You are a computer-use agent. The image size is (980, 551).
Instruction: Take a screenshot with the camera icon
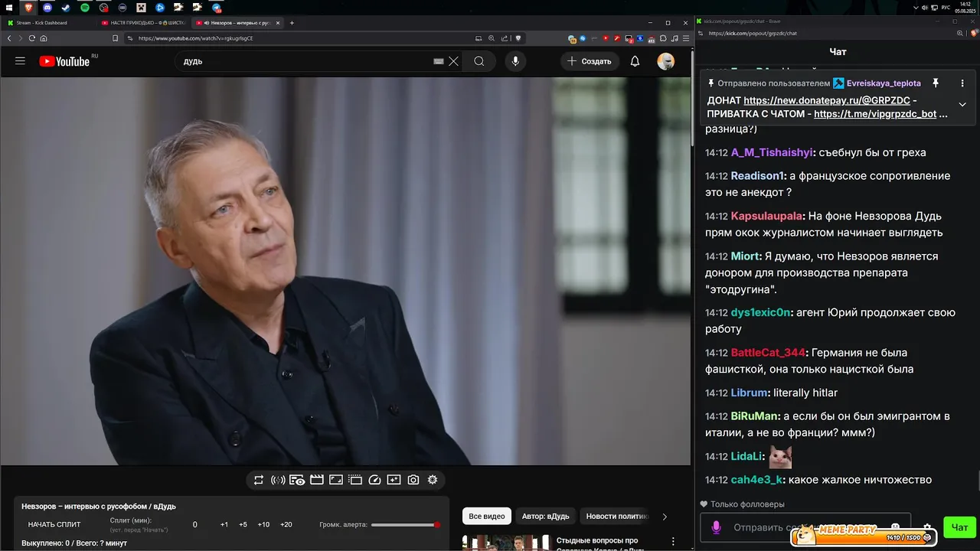pos(413,480)
